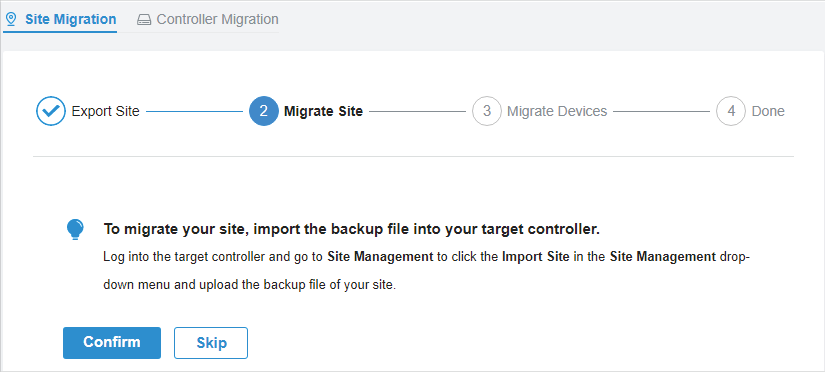Click the controller device icon beside Controller Migration
Image resolution: width=825 pixels, height=372 pixels.
(144, 20)
